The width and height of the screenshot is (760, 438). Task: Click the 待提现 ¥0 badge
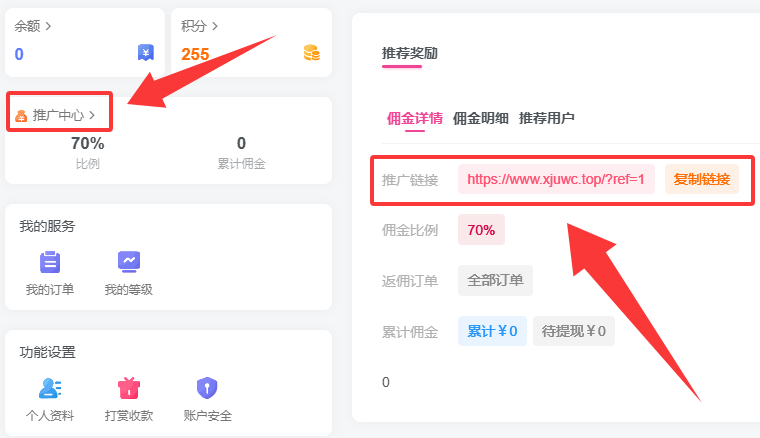tap(574, 331)
